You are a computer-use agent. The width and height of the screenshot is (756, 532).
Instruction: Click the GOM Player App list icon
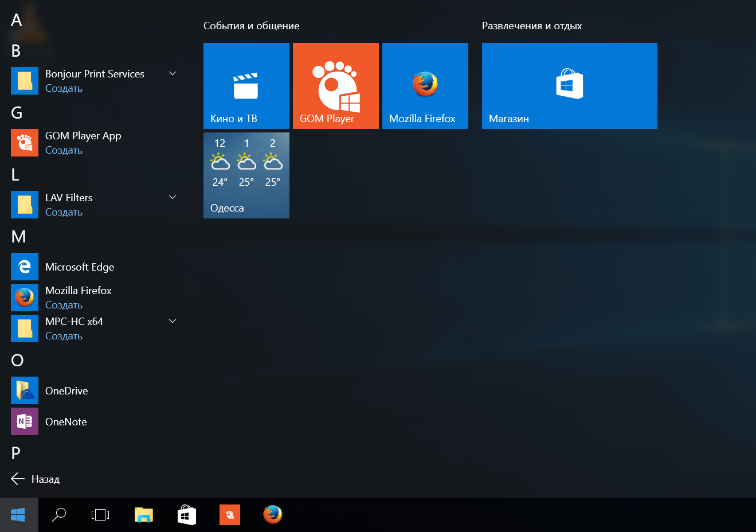25,143
